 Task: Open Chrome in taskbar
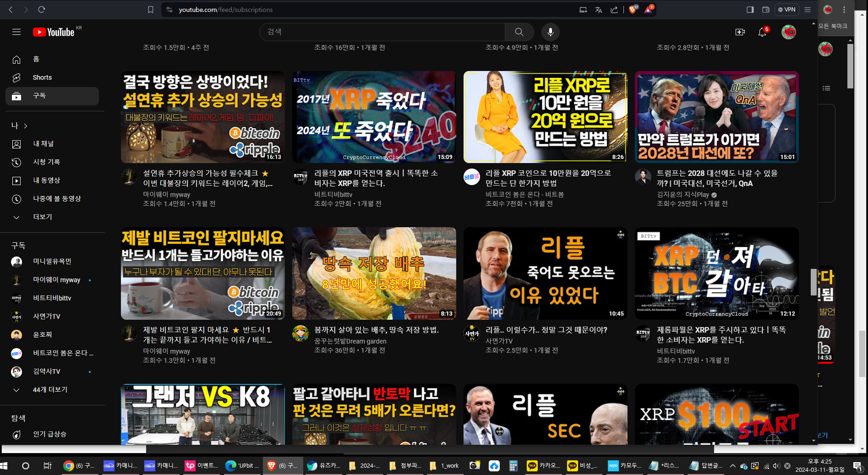(79, 466)
